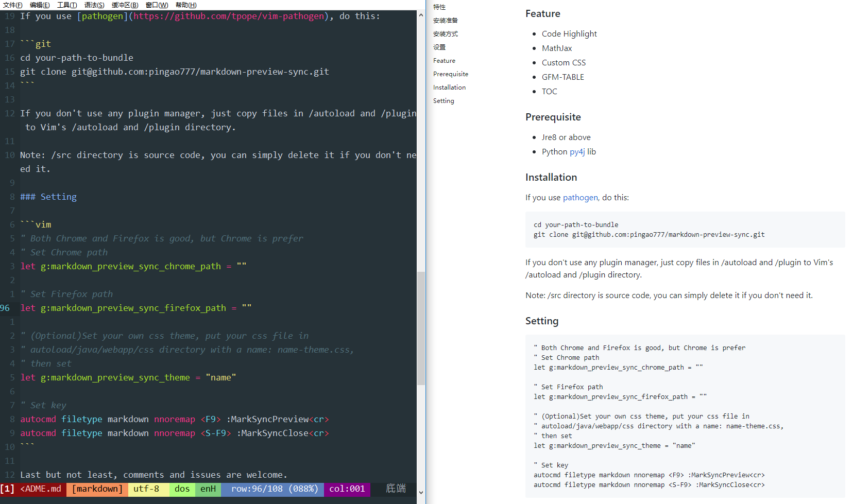
Task: Click the row:96/108 status segment
Action: [x=272, y=489]
